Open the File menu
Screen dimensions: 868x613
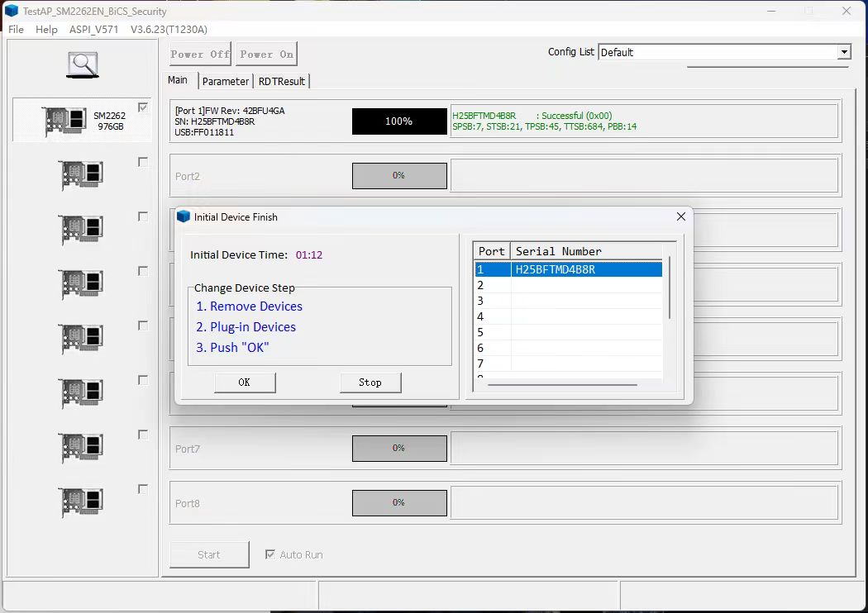(16, 29)
